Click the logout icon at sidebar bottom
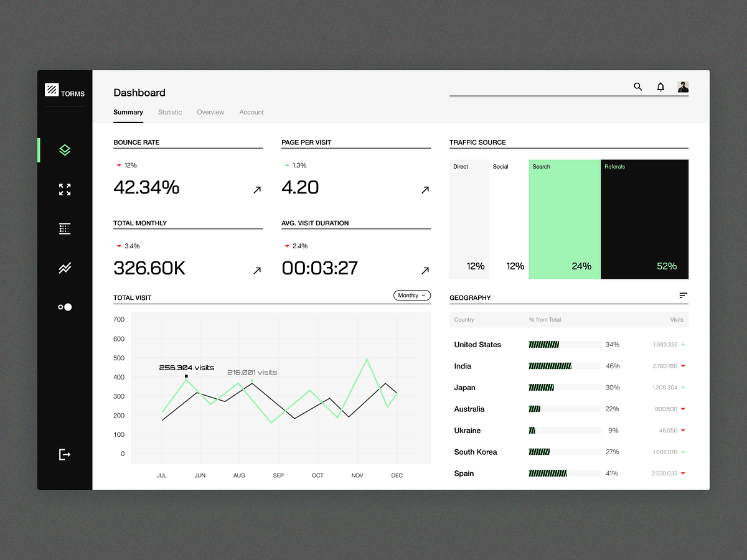The width and height of the screenshot is (747, 560). (65, 455)
